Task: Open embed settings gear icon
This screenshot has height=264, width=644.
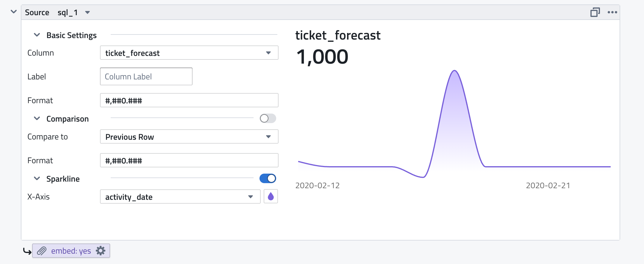Action: coord(101,251)
